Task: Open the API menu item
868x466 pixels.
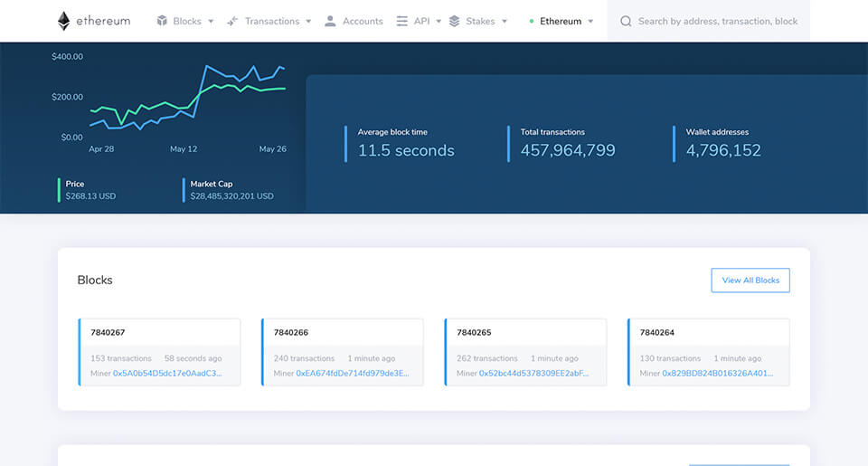Action: click(x=421, y=21)
